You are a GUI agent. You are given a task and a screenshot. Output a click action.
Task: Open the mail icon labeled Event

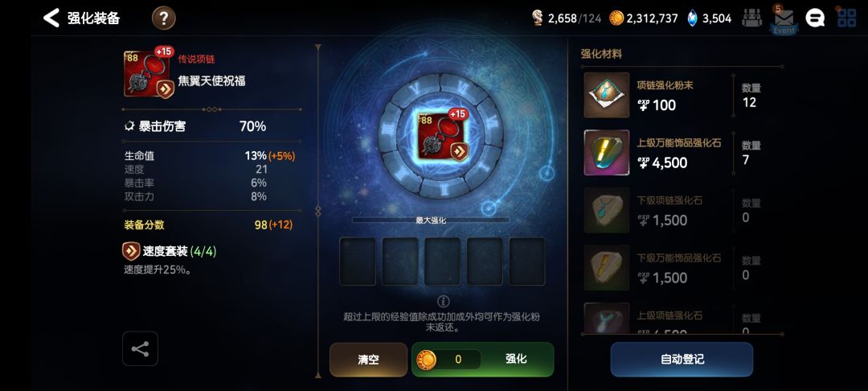point(784,19)
